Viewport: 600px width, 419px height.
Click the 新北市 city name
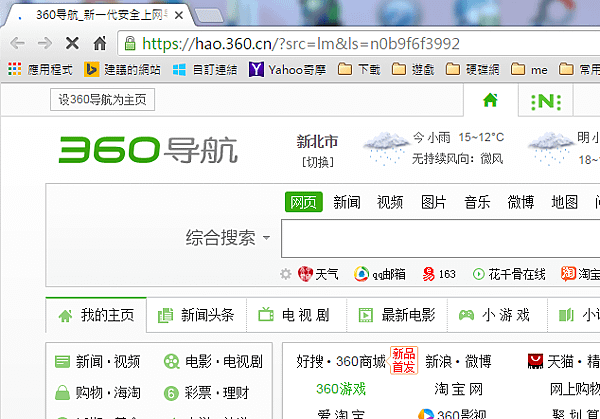coord(317,142)
